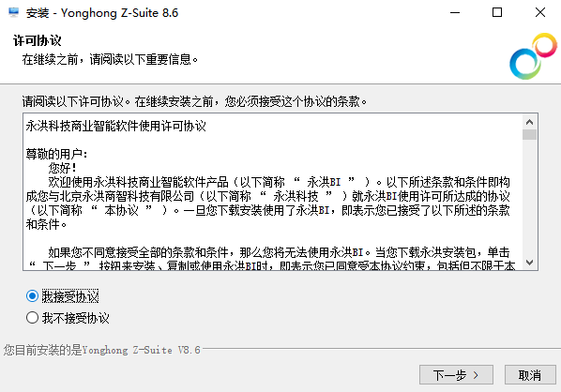Screen dimensions: 561x392
Task: Click inside the license agreement text box
Action: click(273, 191)
